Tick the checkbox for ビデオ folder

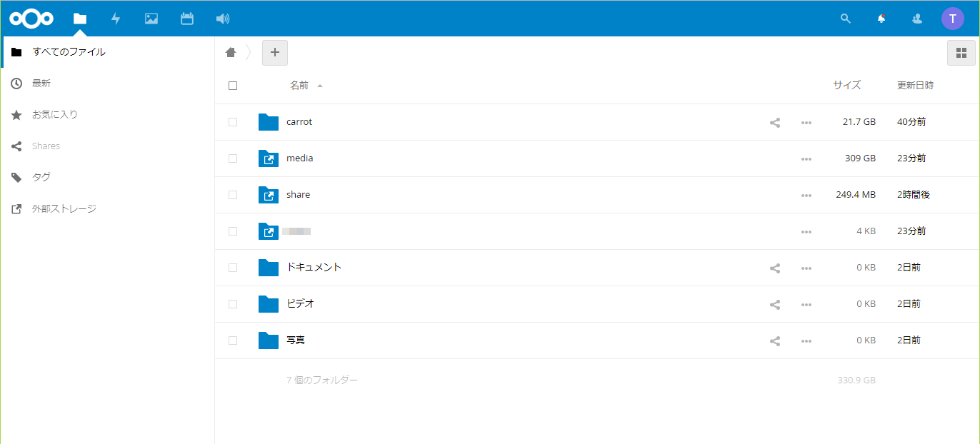click(233, 304)
